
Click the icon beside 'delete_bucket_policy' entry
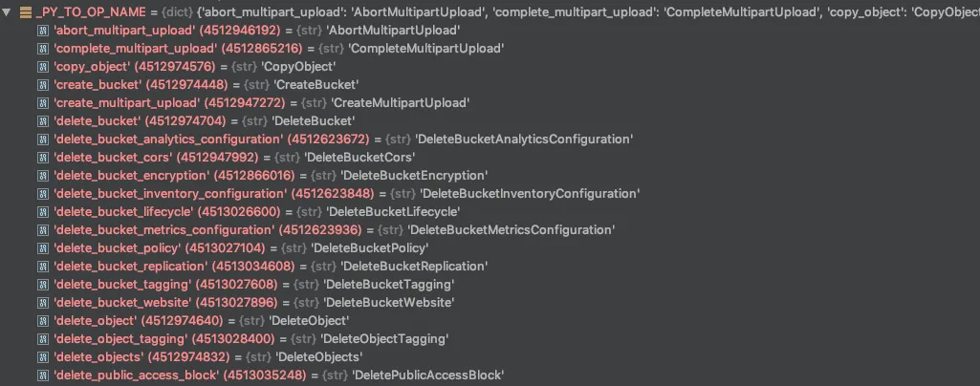(x=43, y=248)
